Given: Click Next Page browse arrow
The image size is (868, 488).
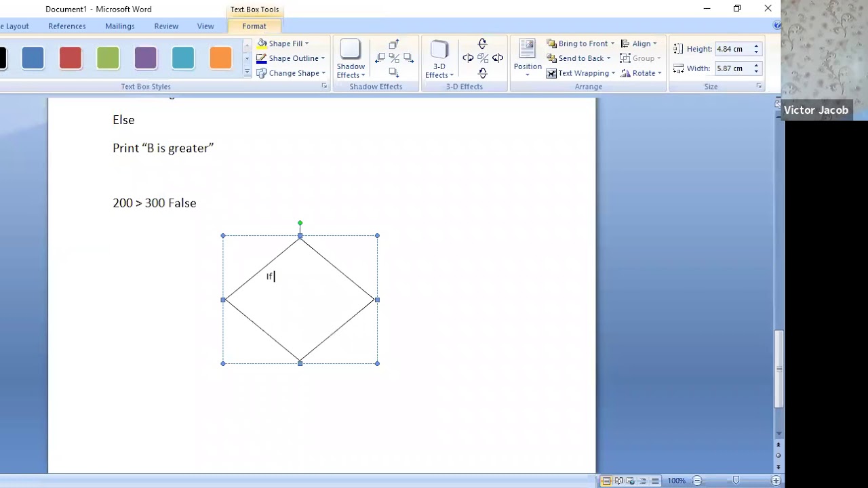Looking at the screenshot, I should pyautogui.click(x=778, y=467).
